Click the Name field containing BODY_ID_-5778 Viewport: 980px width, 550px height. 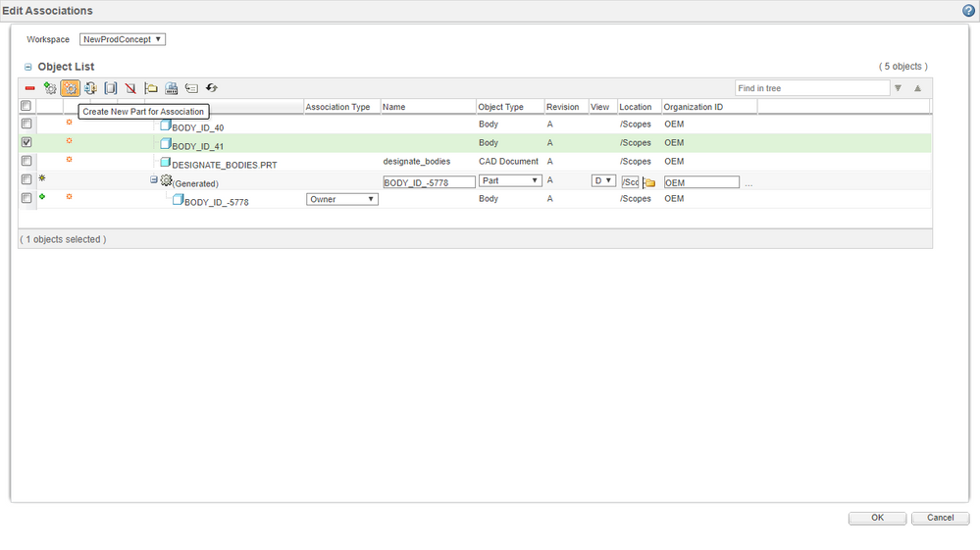(x=429, y=182)
